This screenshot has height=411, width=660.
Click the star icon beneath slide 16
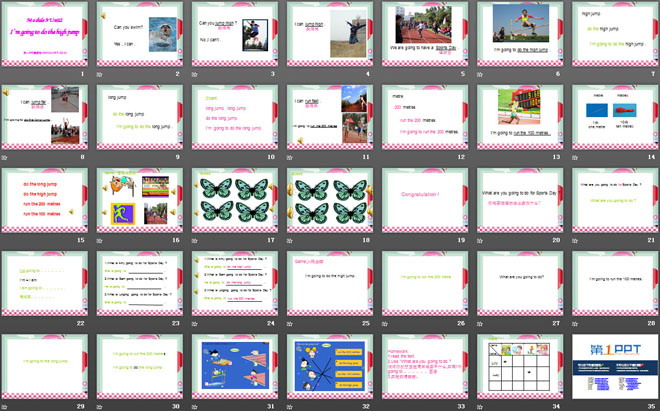[101, 240]
